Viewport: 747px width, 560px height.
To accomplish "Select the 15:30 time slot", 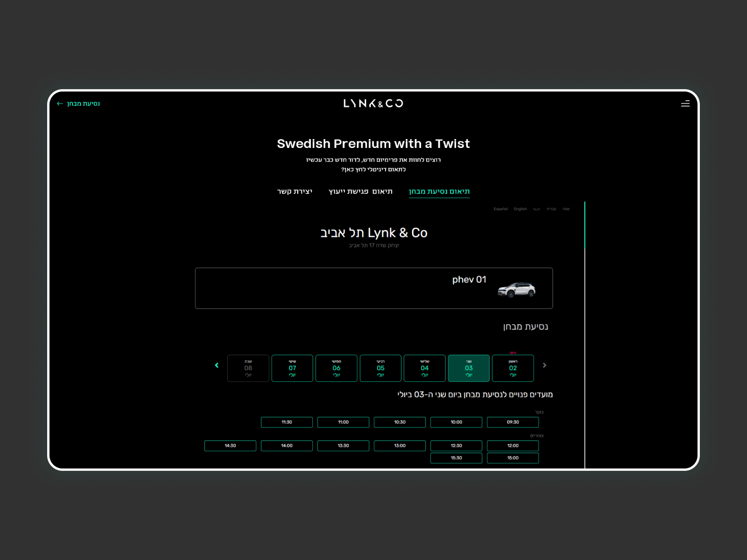I will click(456, 458).
